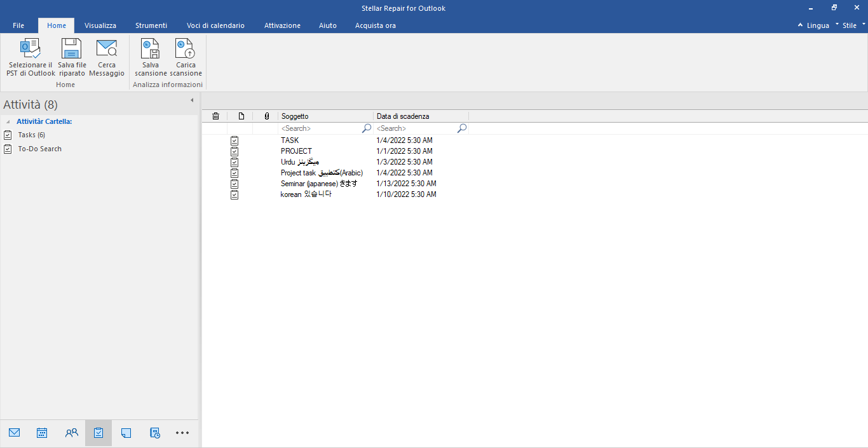The height and width of the screenshot is (448, 868).
Task: Open Journal view in bottom navigation
Action: [154, 433]
